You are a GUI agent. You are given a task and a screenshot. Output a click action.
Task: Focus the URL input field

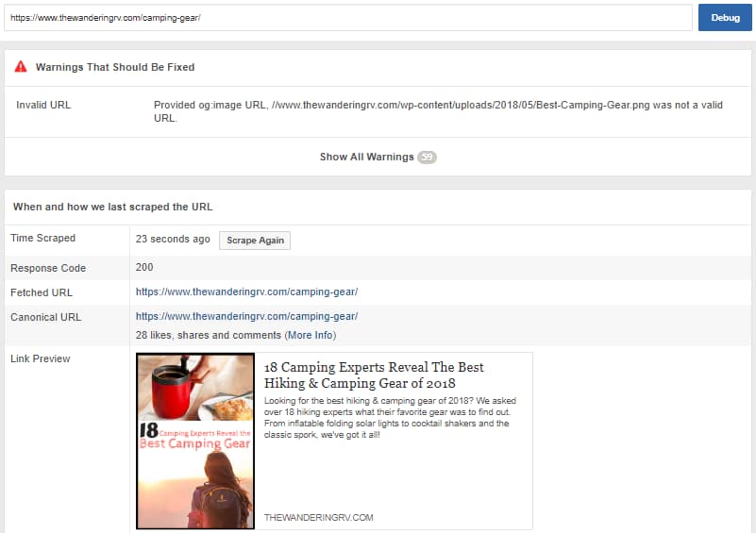pos(348,18)
